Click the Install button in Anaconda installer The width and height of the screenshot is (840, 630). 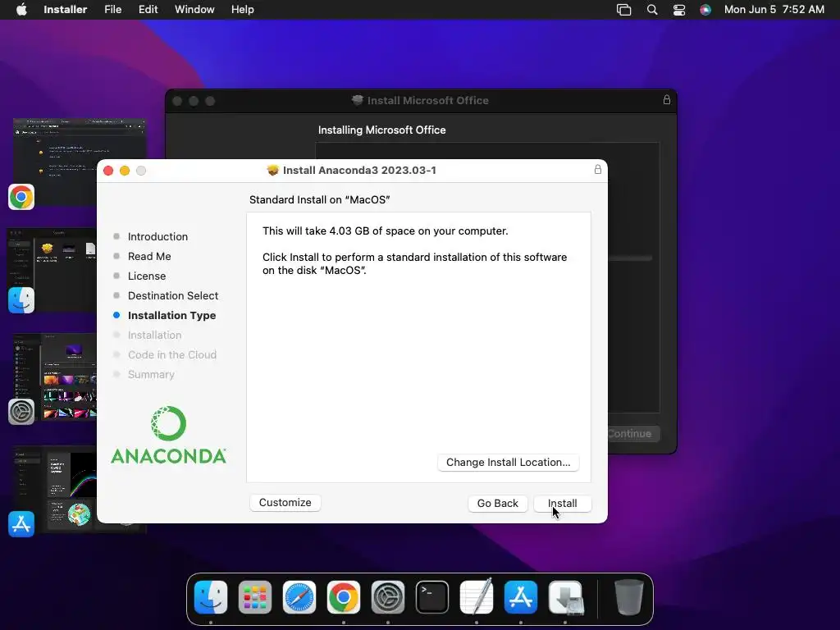tap(563, 503)
